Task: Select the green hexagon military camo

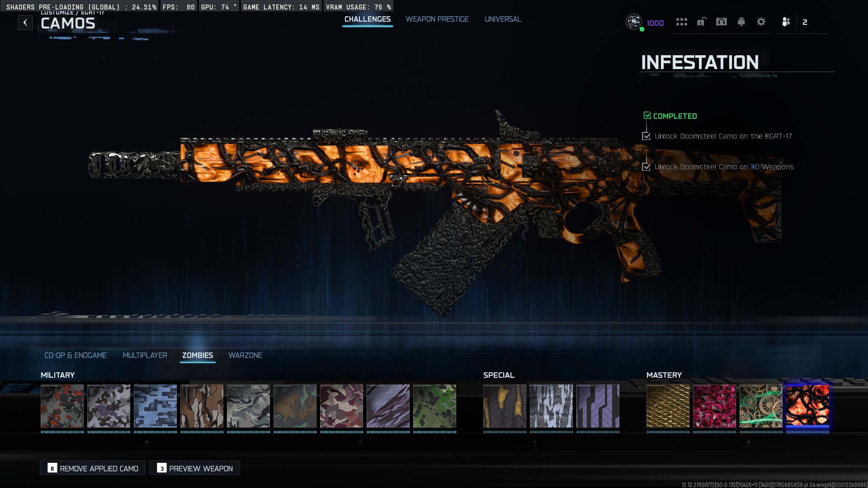Action: point(435,406)
